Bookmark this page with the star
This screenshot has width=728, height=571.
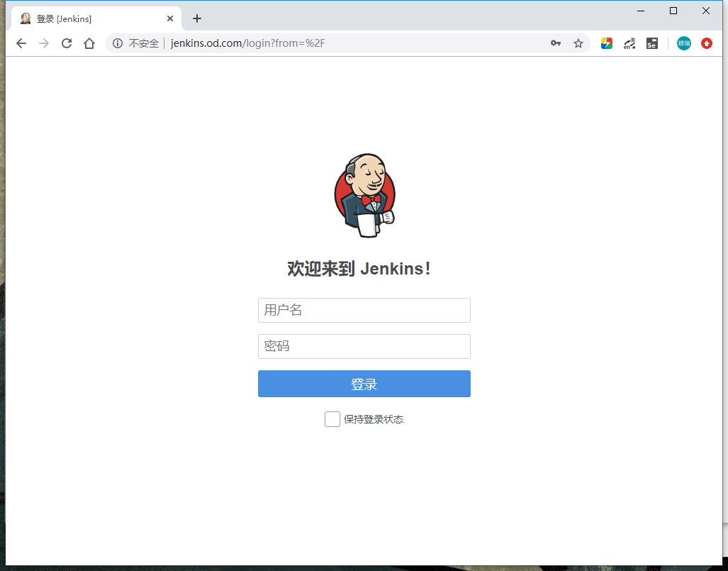578,43
